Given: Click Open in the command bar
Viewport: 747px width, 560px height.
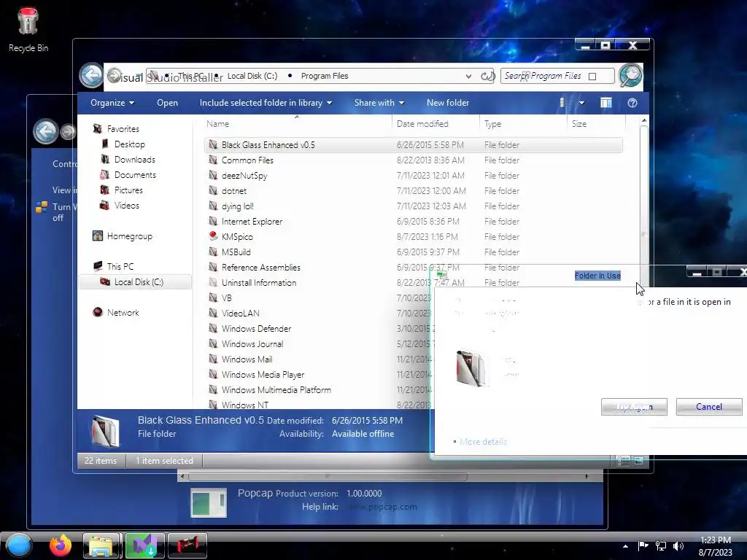Looking at the screenshot, I should tap(167, 103).
